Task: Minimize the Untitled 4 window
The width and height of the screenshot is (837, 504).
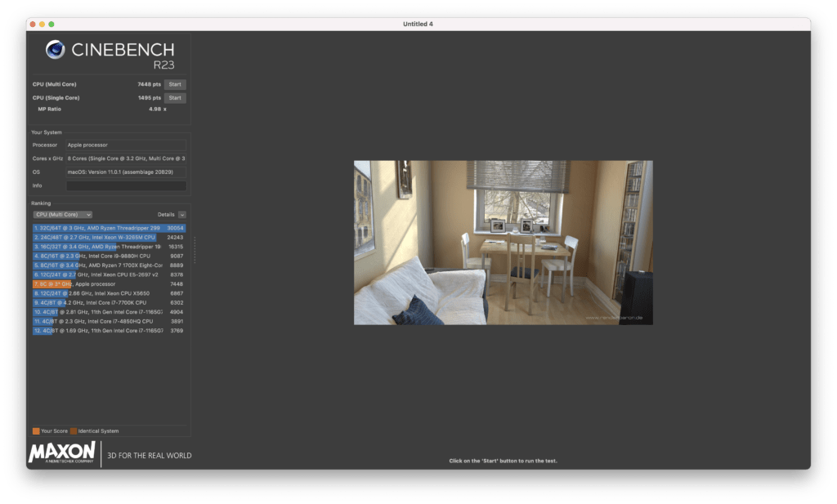Action: click(43, 24)
